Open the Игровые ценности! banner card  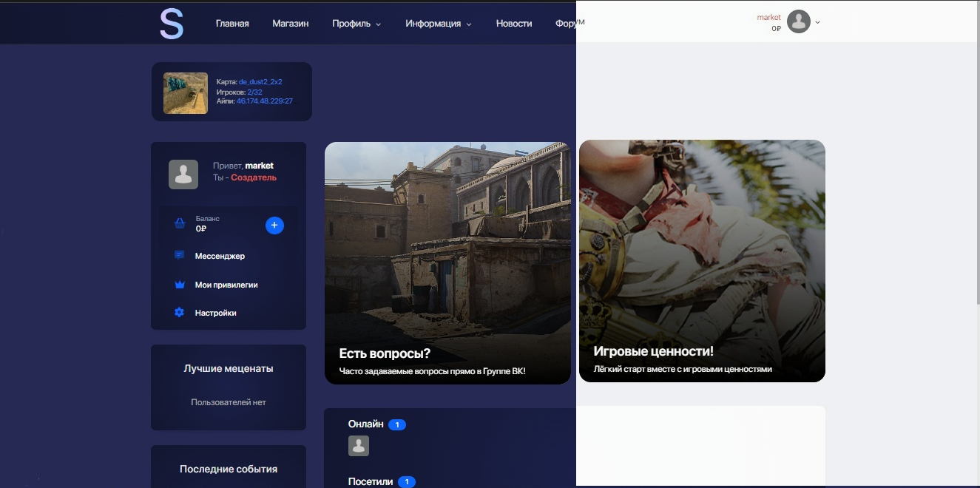tap(702, 261)
